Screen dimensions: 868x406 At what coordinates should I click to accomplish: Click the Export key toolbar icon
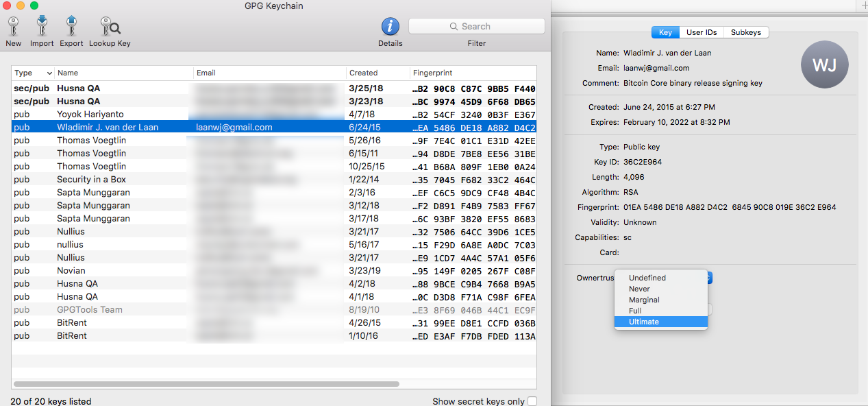tap(71, 32)
